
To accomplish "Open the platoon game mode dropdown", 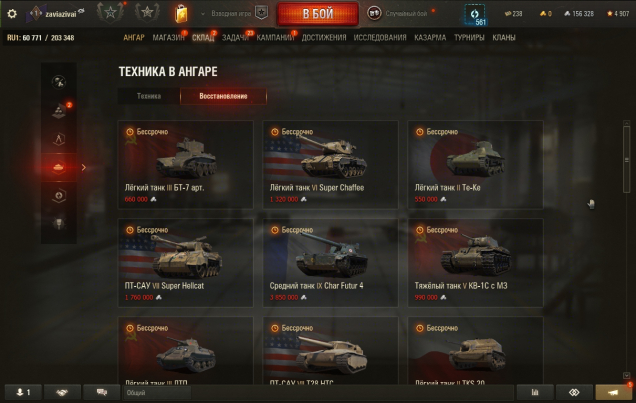I will tap(233, 13).
